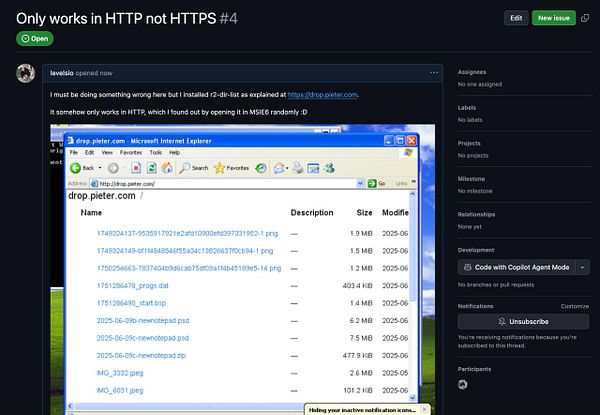Click the IE vertical scrollbar thumb

(x=412, y=249)
